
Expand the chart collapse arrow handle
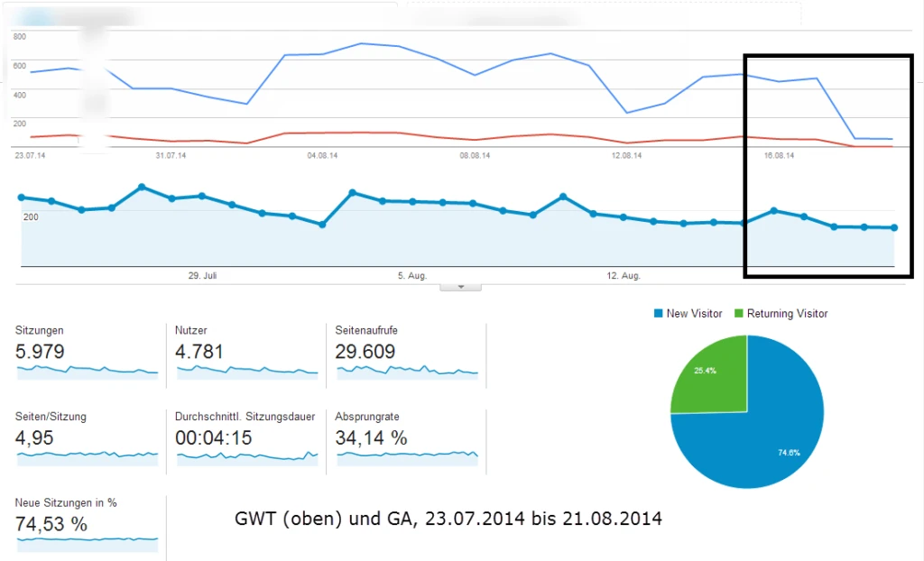pos(461,287)
